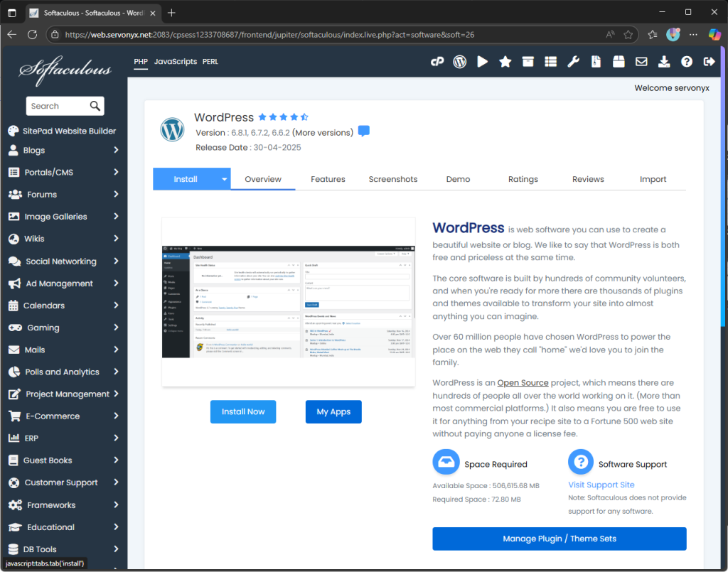Screen dimensions: 728x572
Task: Click the E-Commerce cart icon in sidebar
Action: pos(15,416)
